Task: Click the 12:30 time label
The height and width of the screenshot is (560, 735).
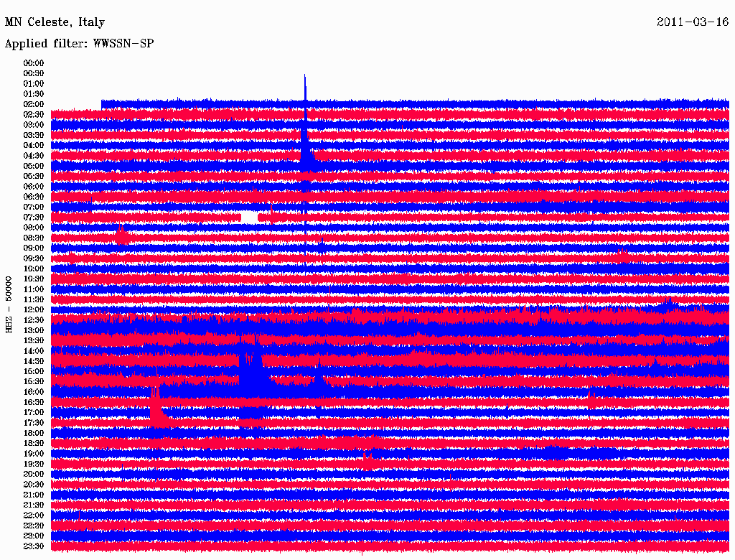Action: 33,320
